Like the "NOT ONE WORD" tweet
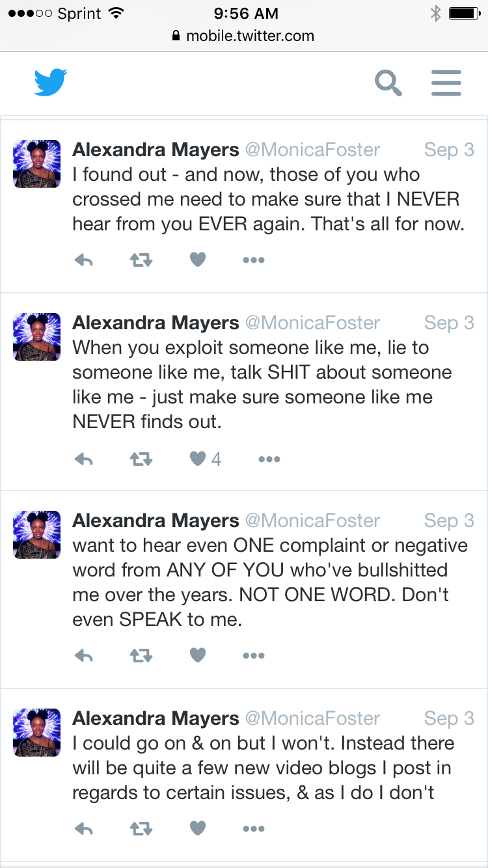The height and width of the screenshot is (868, 488). tap(198, 656)
